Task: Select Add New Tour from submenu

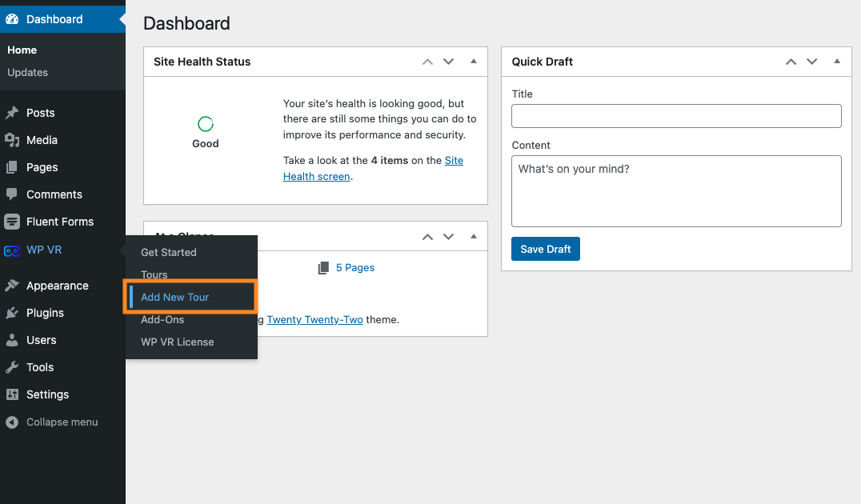Action: click(175, 297)
